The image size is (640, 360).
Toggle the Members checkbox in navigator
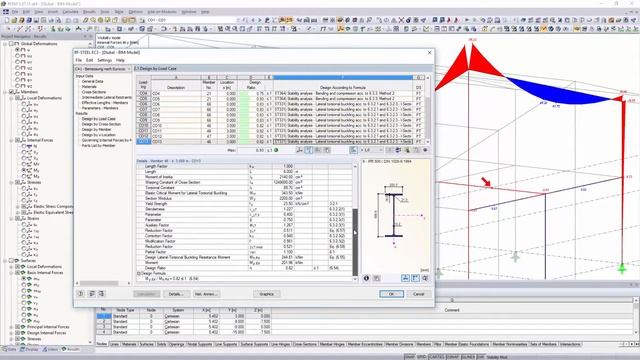[x=11, y=92]
